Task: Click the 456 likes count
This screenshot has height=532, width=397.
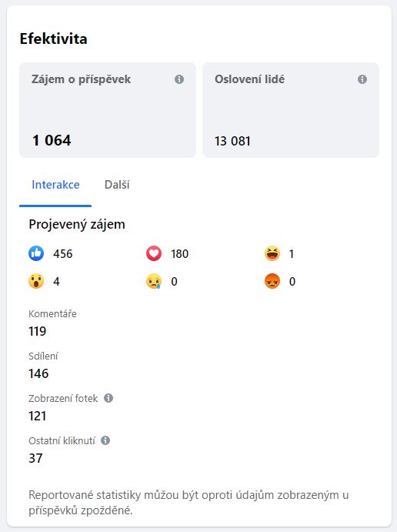Action: click(63, 254)
